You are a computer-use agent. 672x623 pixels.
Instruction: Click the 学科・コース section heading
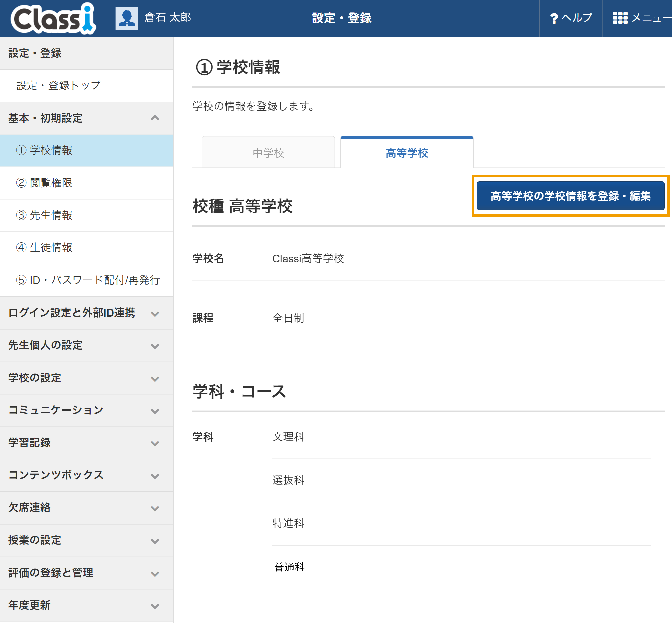pos(239,391)
